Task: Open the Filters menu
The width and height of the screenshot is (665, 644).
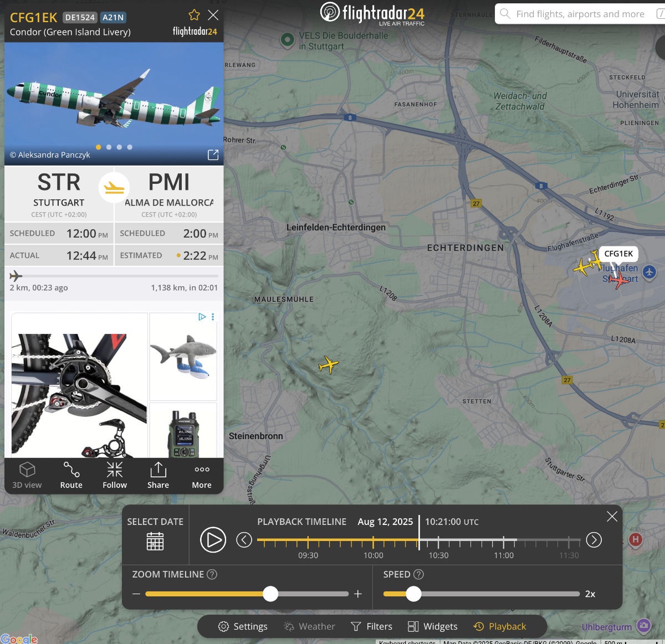Action: 371,626
